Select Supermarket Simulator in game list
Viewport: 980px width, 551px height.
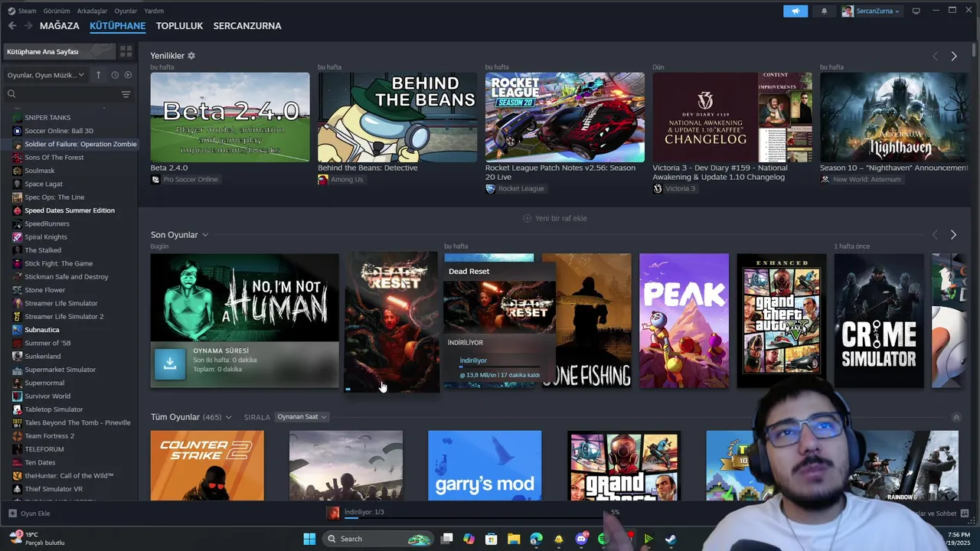[x=60, y=370]
